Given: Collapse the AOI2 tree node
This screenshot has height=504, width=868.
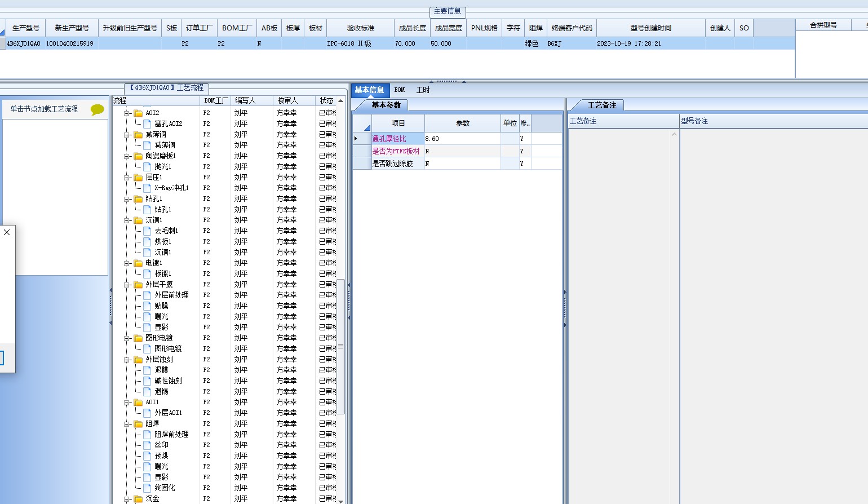Looking at the screenshot, I should coord(127,113).
